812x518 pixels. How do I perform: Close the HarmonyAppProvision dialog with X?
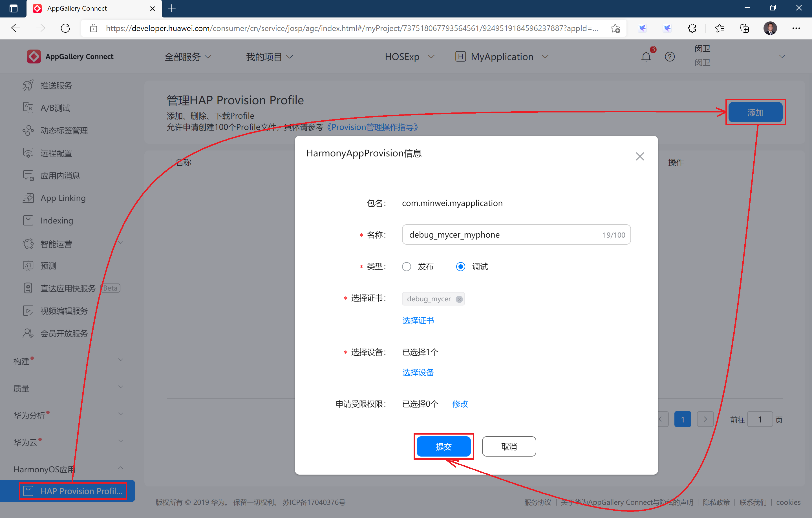[x=640, y=156]
